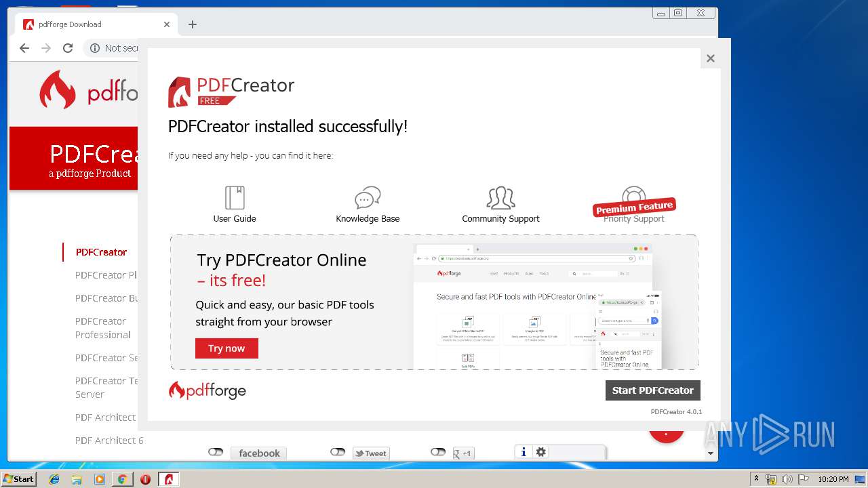Open the Knowledge Base speech bubble icon
The image size is (868, 488).
[x=368, y=198]
